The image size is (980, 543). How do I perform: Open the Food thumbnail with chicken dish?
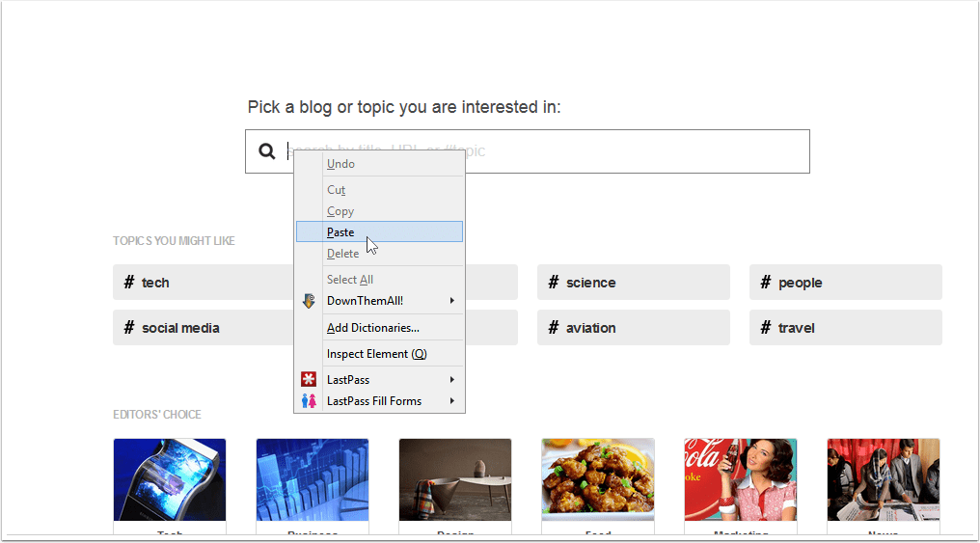coord(598,480)
